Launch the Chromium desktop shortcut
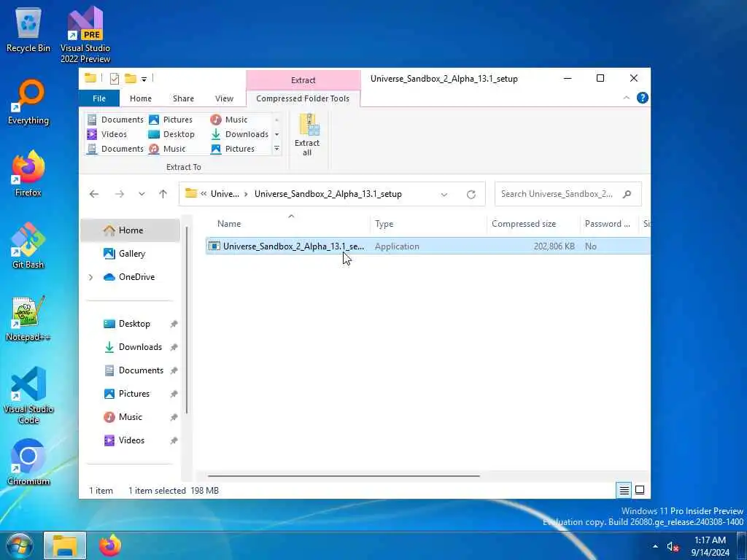The width and height of the screenshot is (747, 560). [x=28, y=462]
